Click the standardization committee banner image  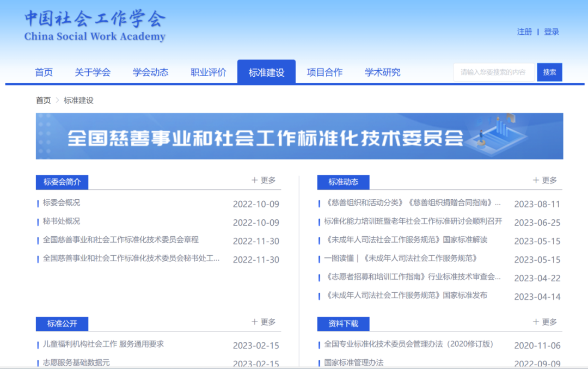(299, 136)
